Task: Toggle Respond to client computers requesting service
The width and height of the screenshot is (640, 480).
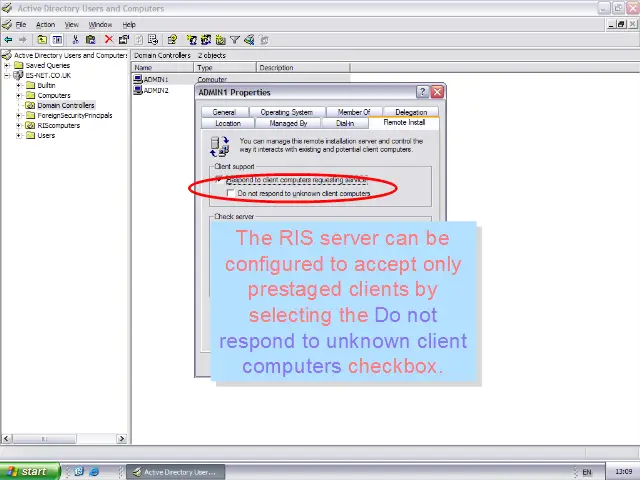Action: (x=221, y=180)
